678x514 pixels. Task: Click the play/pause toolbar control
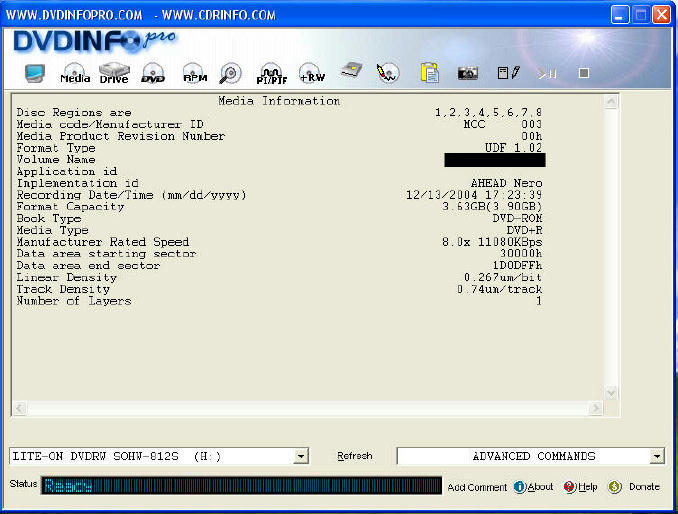coord(547,74)
